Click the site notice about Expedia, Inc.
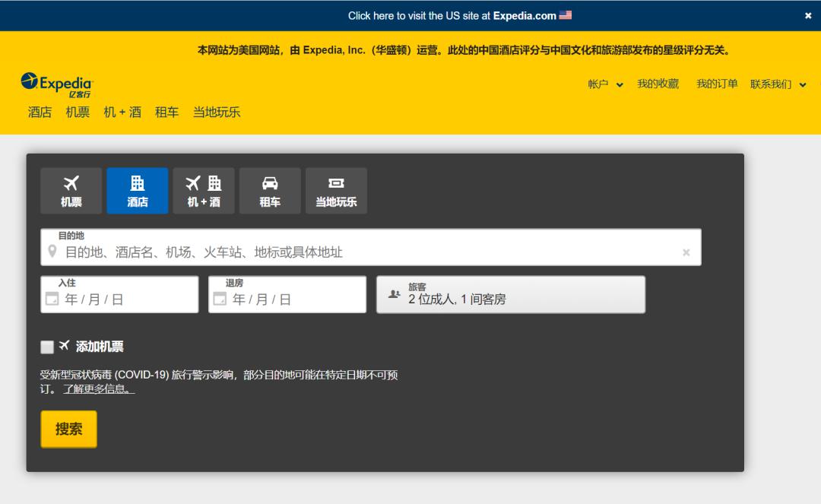Image resolution: width=821 pixels, height=504 pixels. pyautogui.click(x=464, y=50)
